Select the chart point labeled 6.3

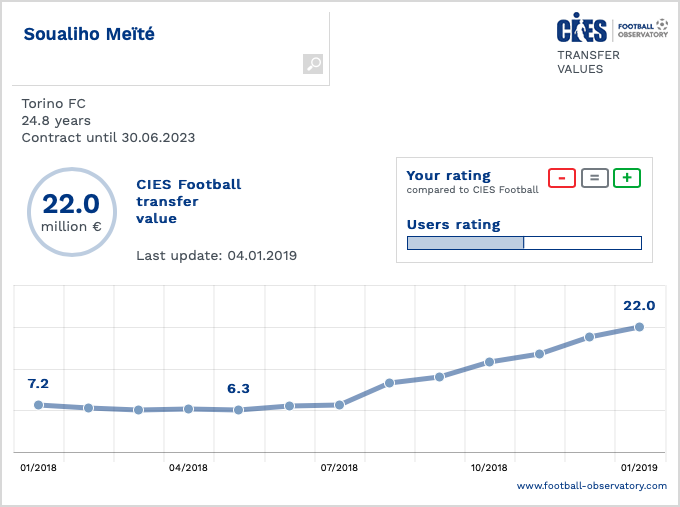pos(238,410)
